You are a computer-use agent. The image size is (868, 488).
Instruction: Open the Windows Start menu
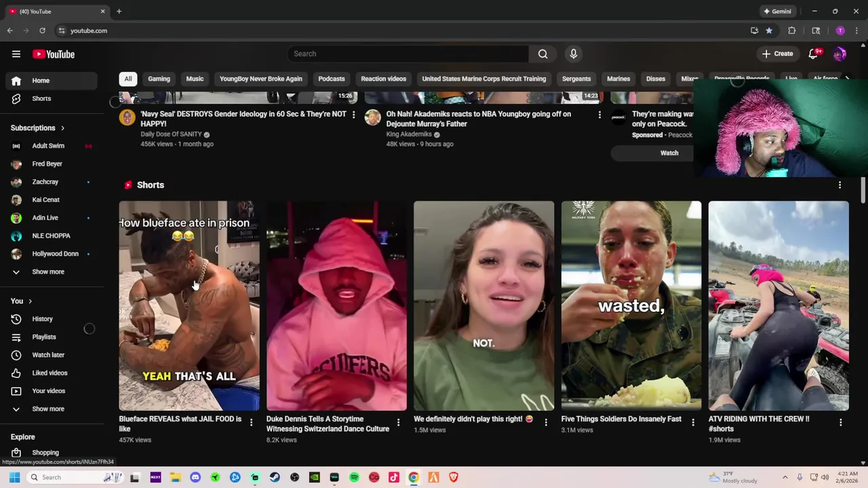tap(14, 477)
